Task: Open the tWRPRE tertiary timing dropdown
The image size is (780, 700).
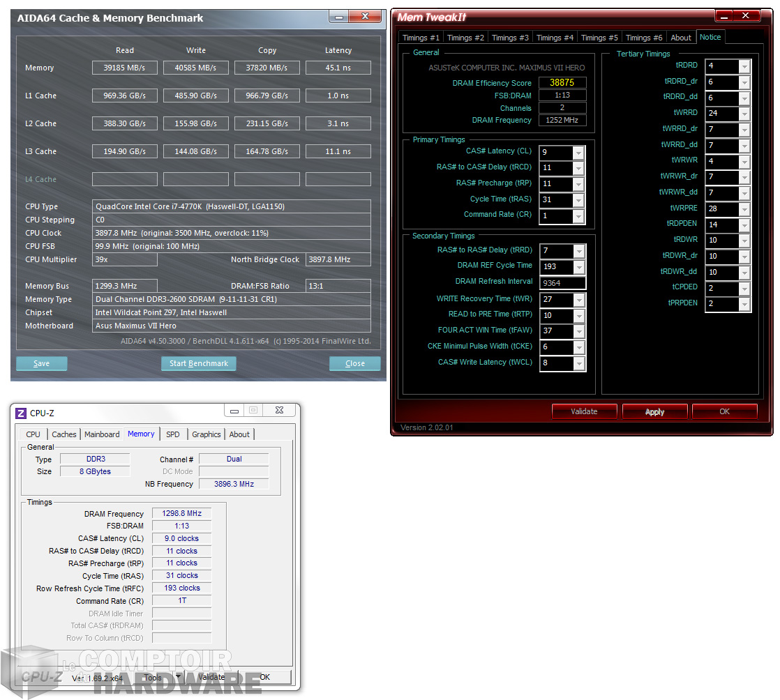Action: pyautogui.click(x=744, y=209)
